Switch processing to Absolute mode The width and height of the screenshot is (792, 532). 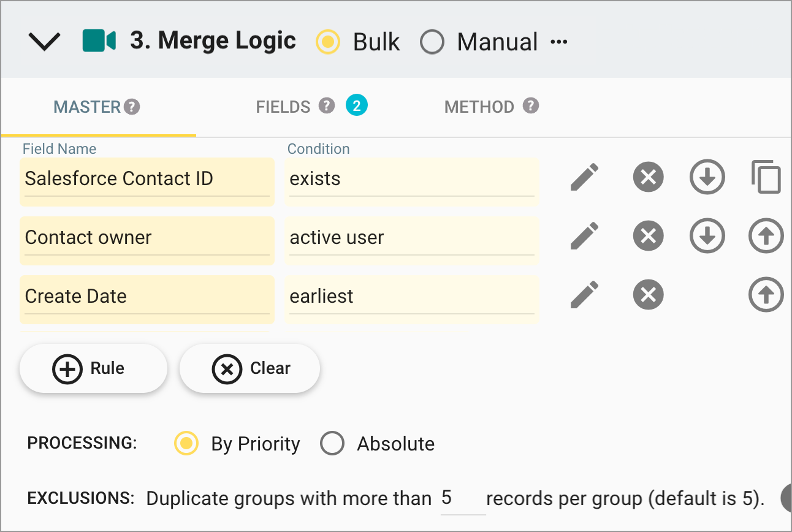pyautogui.click(x=332, y=443)
